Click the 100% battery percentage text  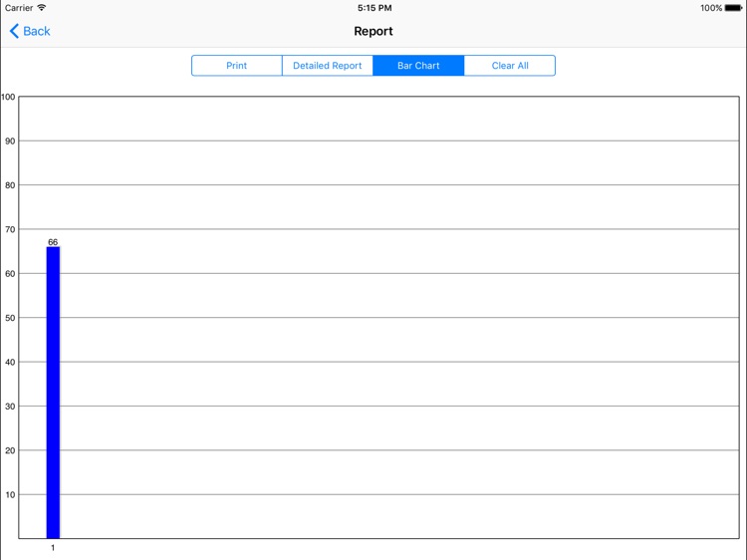click(711, 8)
